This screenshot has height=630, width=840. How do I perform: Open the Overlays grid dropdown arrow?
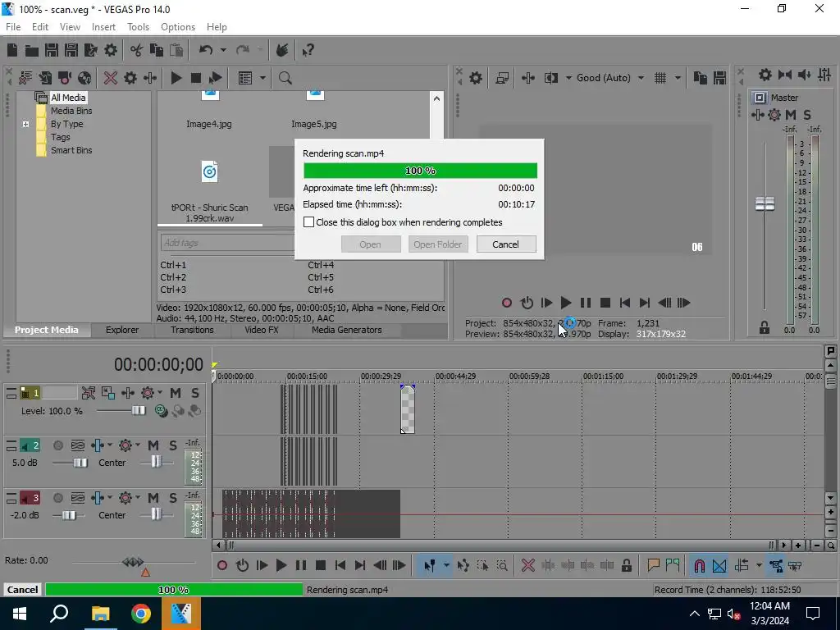point(678,78)
